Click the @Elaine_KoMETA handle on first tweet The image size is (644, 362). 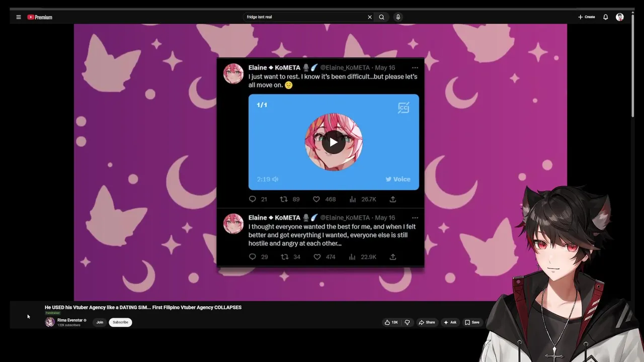click(345, 67)
